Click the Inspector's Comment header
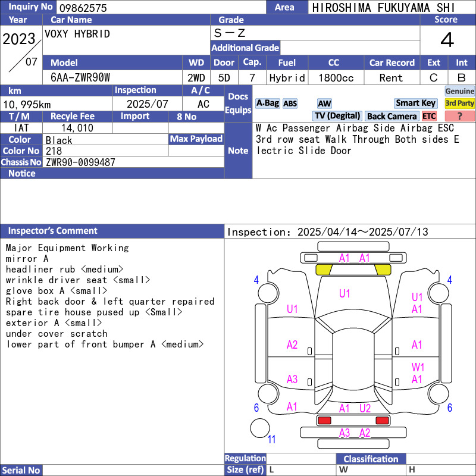This screenshot has height=476, width=476. [53, 231]
